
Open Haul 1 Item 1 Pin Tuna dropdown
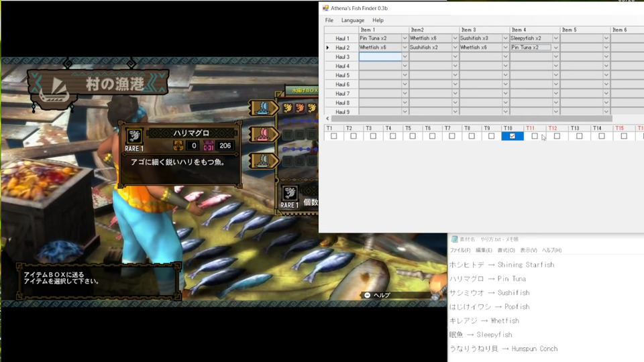[405, 38]
